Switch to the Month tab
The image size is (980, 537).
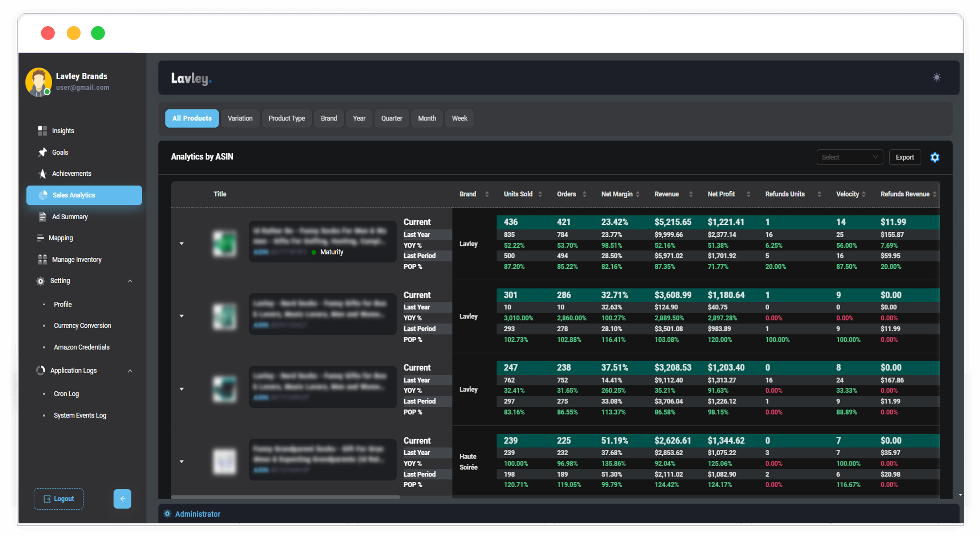click(x=426, y=118)
